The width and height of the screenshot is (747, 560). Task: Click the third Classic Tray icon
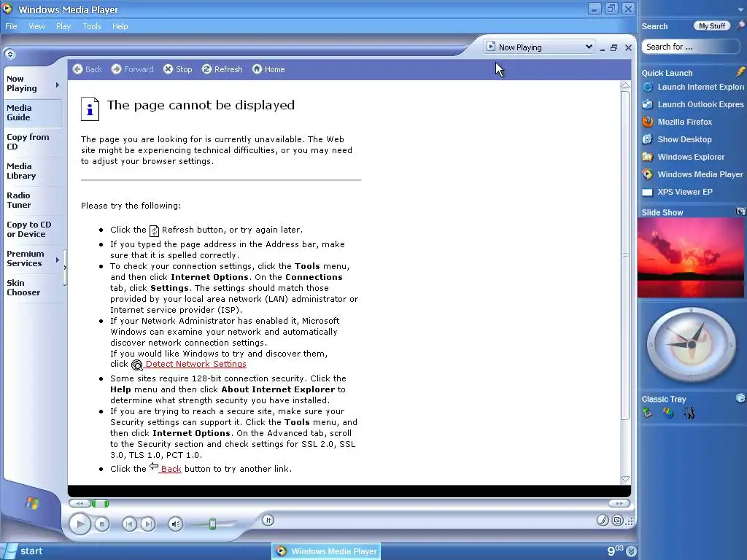tap(689, 413)
